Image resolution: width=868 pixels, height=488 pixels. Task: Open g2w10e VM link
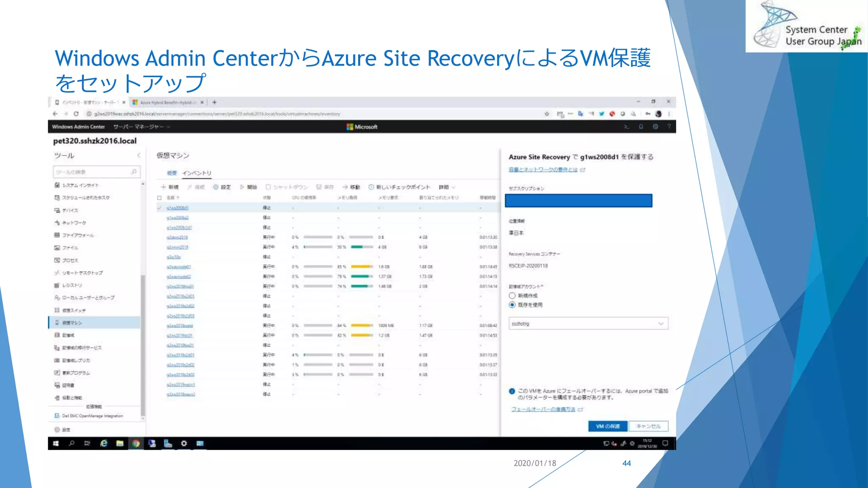coord(174,257)
